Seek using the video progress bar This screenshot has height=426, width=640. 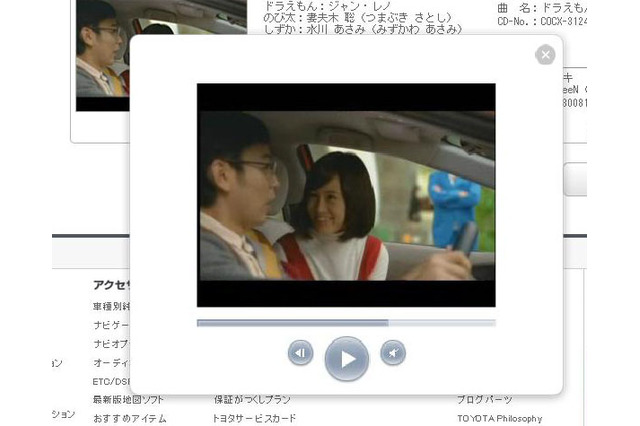[x=346, y=323]
